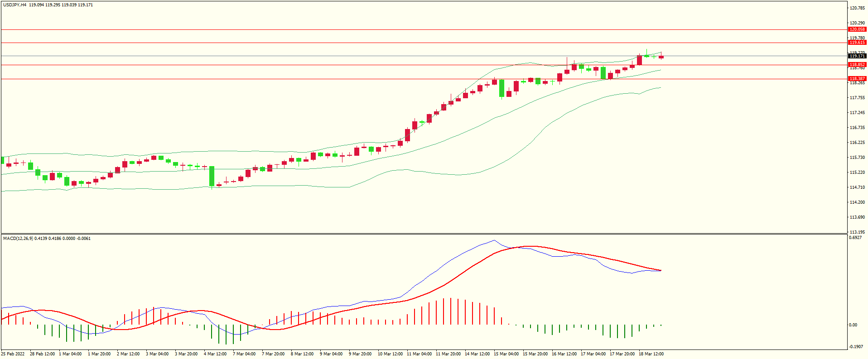
Task: Click the 3 Mar 04:00 time label
Action: [x=157, y=354]
